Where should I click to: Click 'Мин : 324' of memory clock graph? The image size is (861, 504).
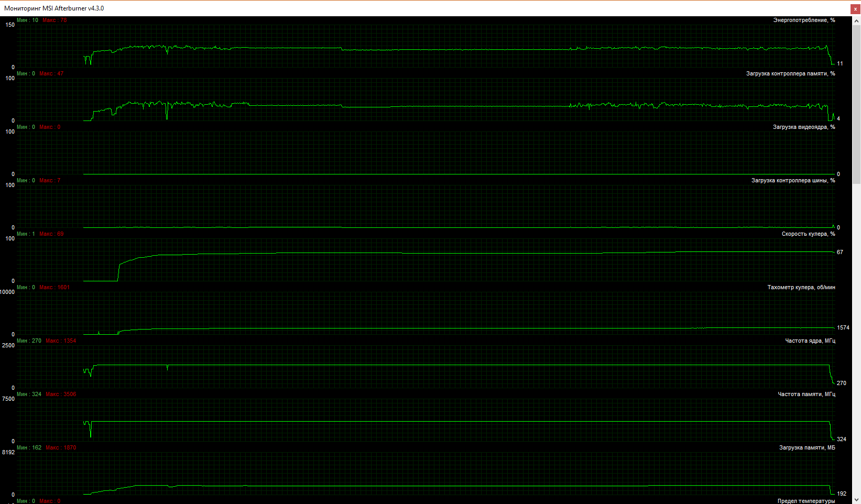pos(29,394)
